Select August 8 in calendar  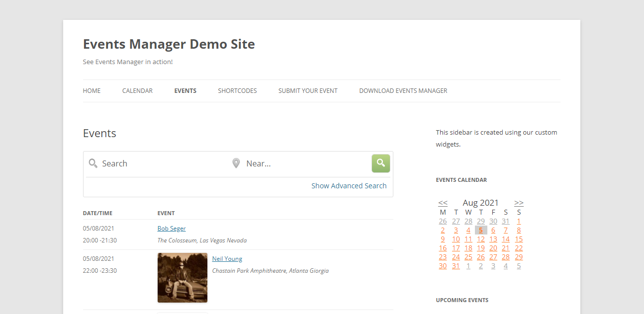[519, 230]
